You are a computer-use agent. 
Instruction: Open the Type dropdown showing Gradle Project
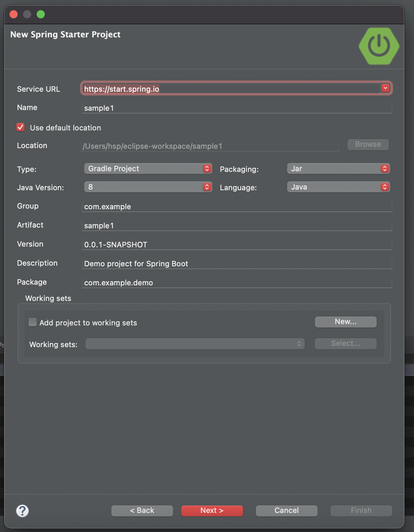pyautogui.click(x=148, y=169)
